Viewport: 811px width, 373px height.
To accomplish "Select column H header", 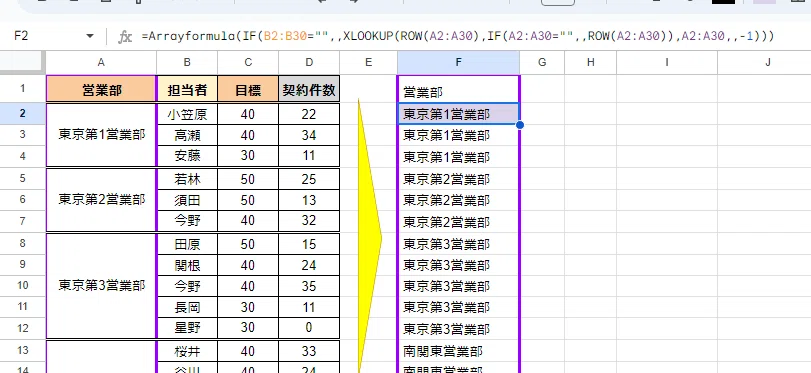I will coord(591,63).
